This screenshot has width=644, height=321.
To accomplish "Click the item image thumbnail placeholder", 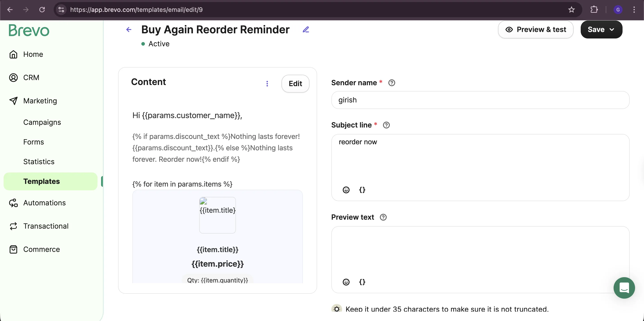I will tap(217, 215).
